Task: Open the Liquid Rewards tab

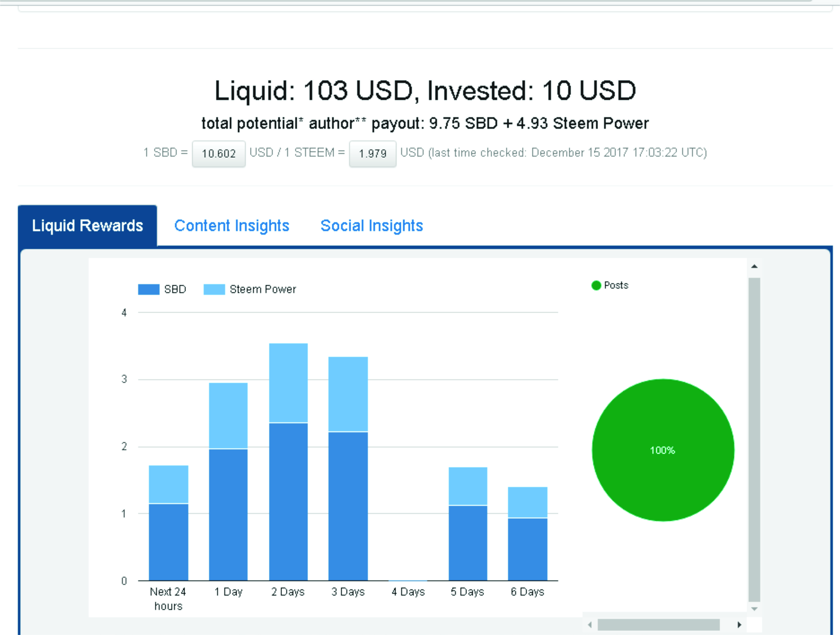Action: [x=87, y=226]
